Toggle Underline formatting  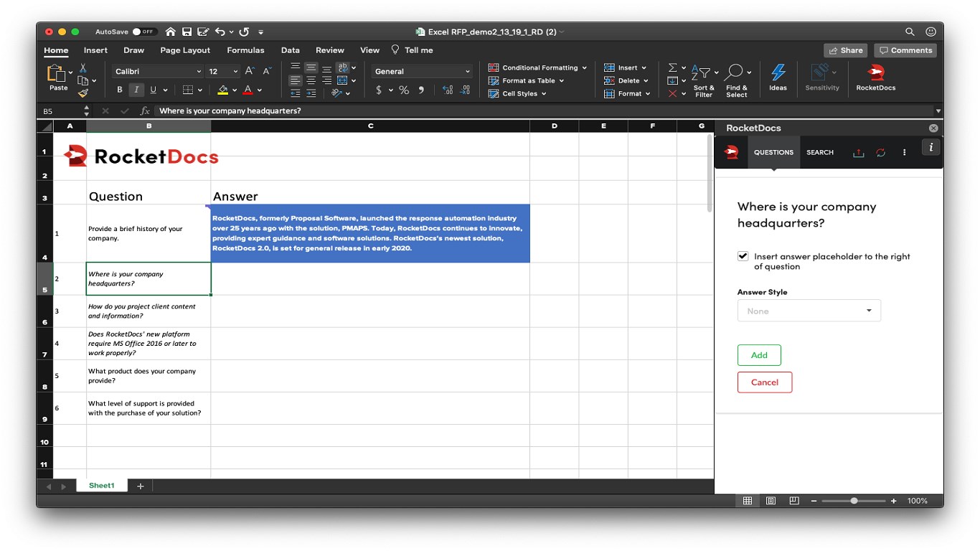(x=153, y=90)
